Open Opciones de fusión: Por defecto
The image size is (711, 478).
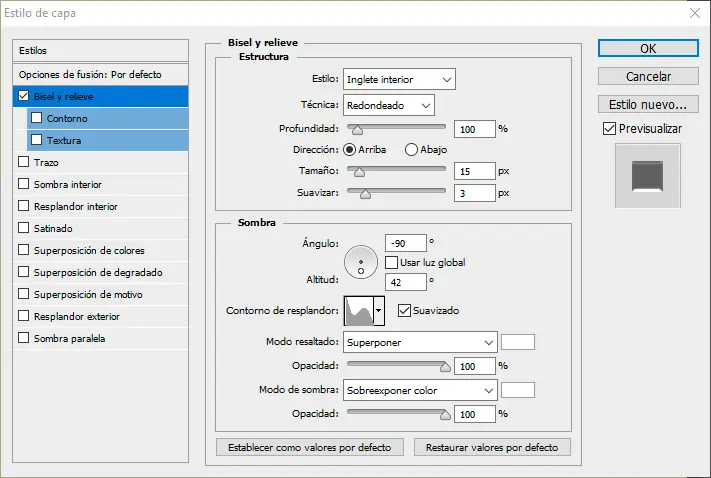(101, 74)
